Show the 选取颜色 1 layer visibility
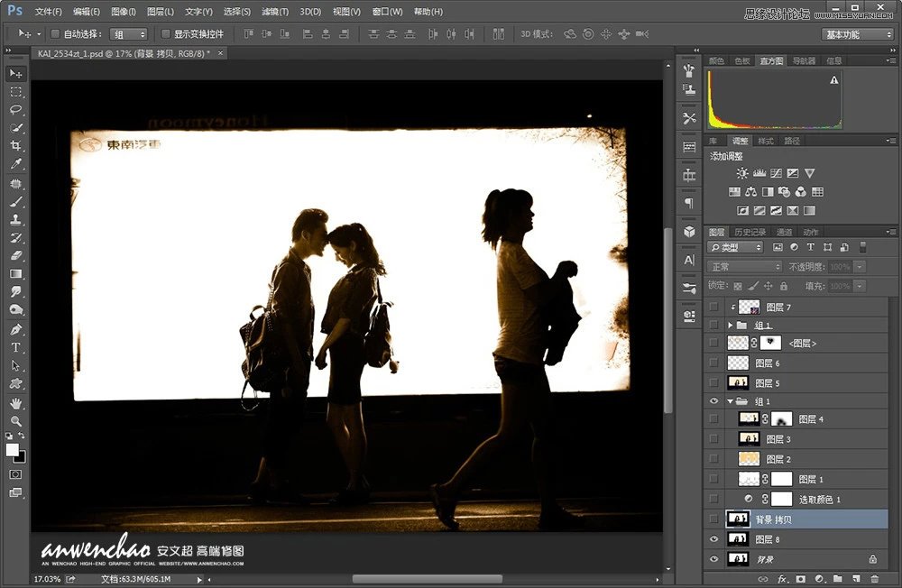Image resolution: width=902 pixels, height=588 pixels. [713, 499]
